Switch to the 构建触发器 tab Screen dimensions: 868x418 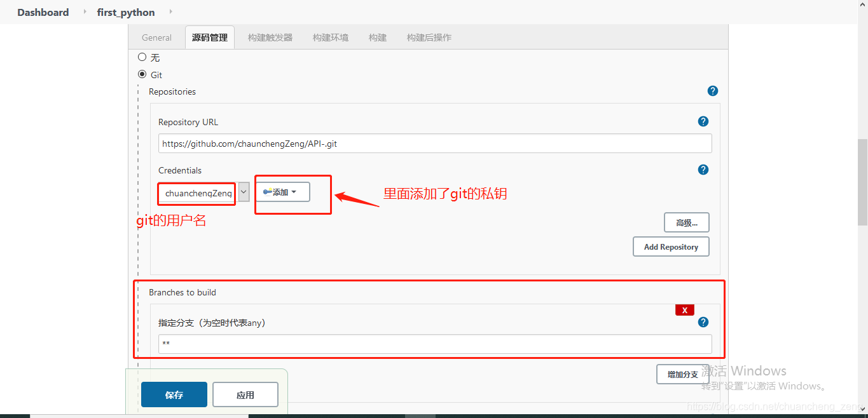tap(270, 37)
